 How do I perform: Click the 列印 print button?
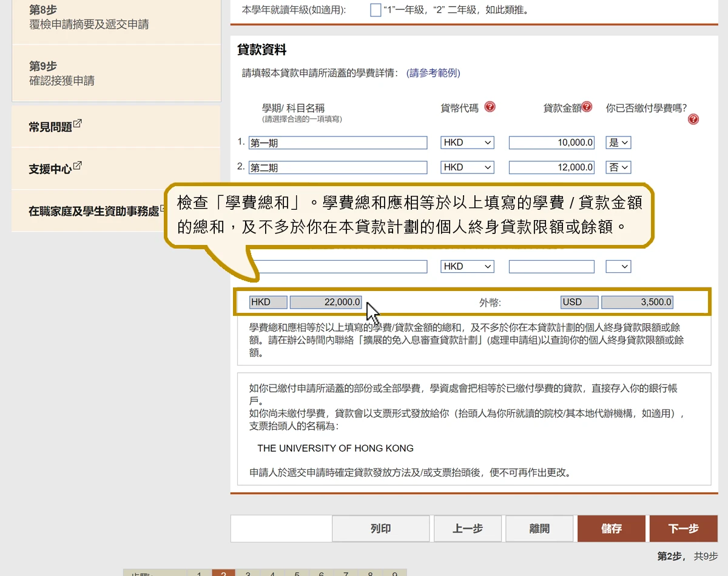(380, 529)
